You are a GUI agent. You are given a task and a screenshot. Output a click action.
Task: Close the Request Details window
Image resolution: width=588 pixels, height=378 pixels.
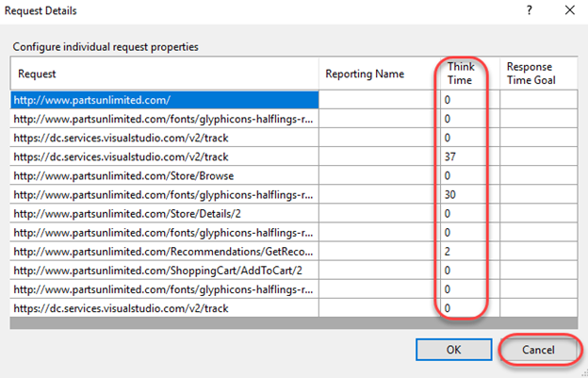pos(569,10)
